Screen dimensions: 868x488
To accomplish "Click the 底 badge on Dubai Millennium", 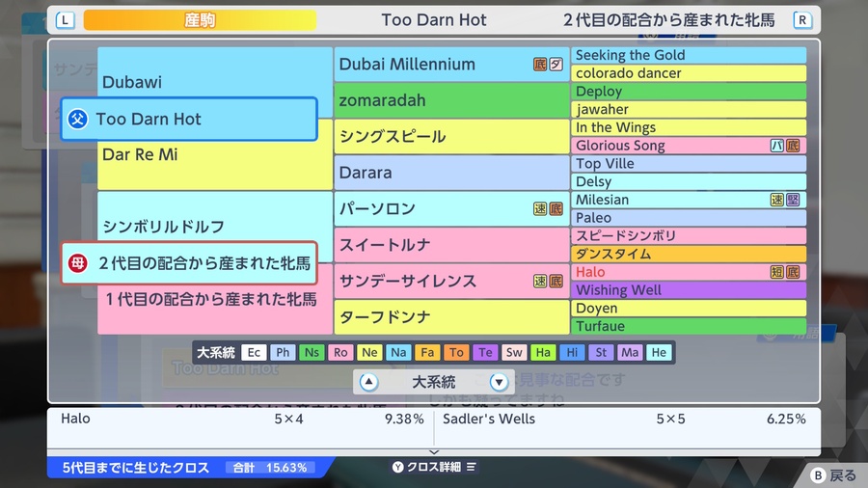I will (540, 65).
